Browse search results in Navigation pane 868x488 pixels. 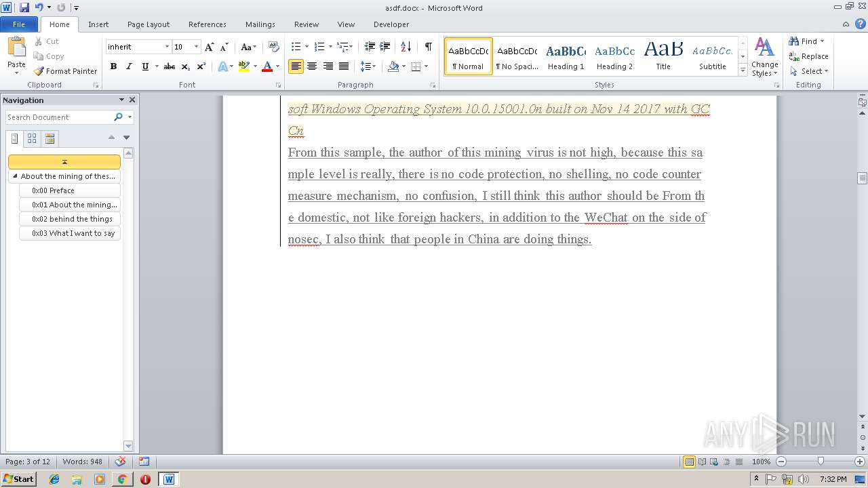click(x=50, y=138)
